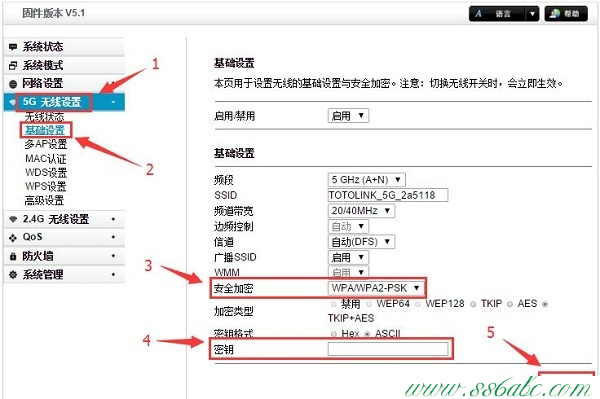
Task: Open 系统状态 menu
Action: click(x=64, y=47)
